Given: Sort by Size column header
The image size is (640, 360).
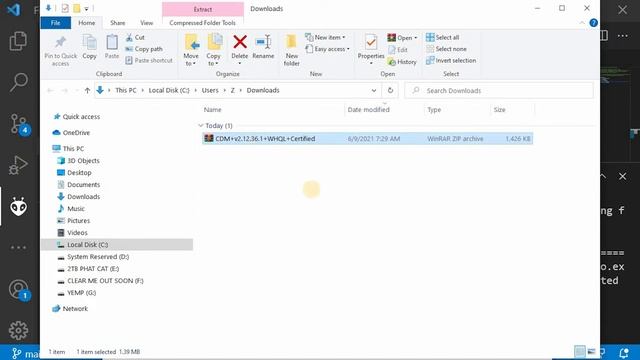Looking at the screenshot, I should coord(500,109).
